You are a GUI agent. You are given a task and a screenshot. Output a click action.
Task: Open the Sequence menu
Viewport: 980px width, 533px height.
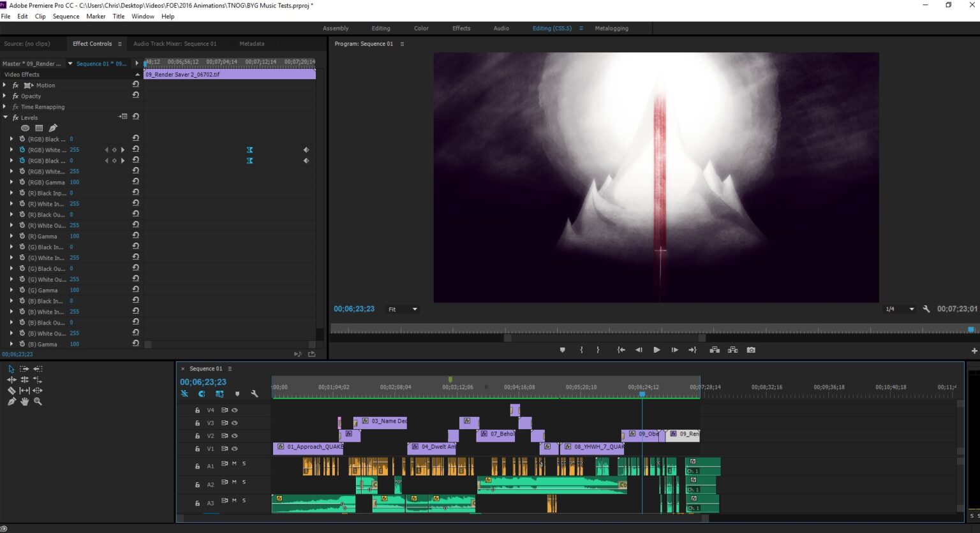(66, 17)
